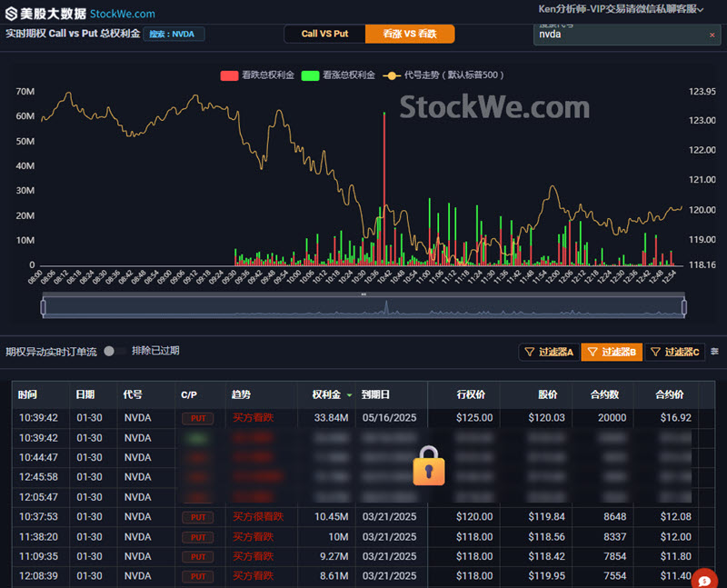
Task: Click the StockWe S logo icon
Action: click(x=11, y=14)
